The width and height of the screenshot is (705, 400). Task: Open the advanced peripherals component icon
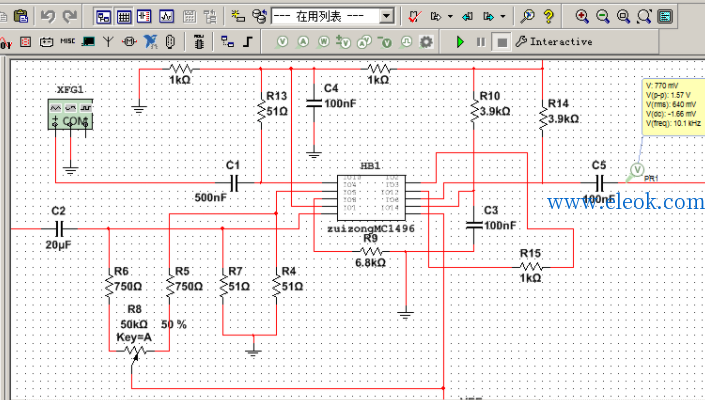(88, 42)
